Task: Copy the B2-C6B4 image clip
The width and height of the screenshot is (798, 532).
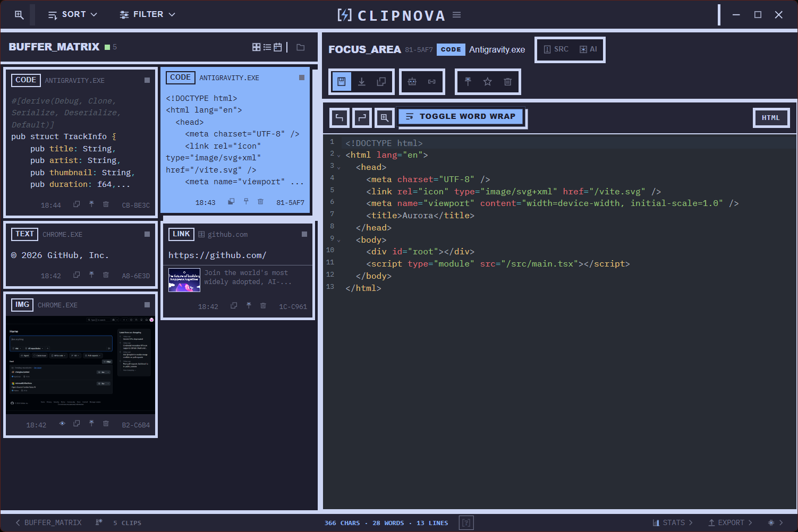Action: pyautogui.click(x=77, y=424)
